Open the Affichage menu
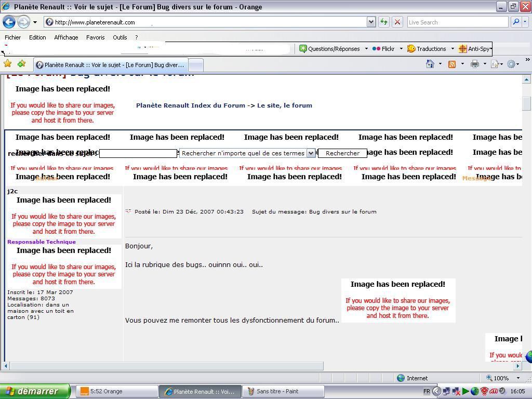 pos(66,37)
